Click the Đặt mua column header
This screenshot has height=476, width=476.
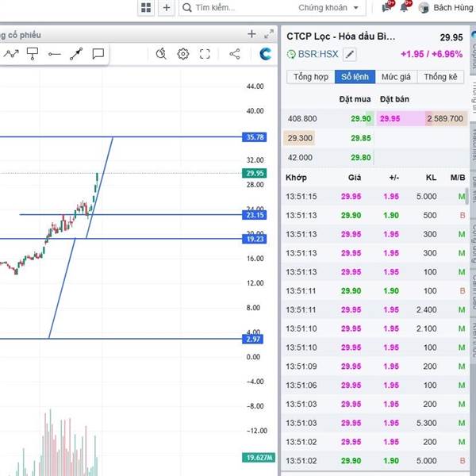[x=355, y=99]
